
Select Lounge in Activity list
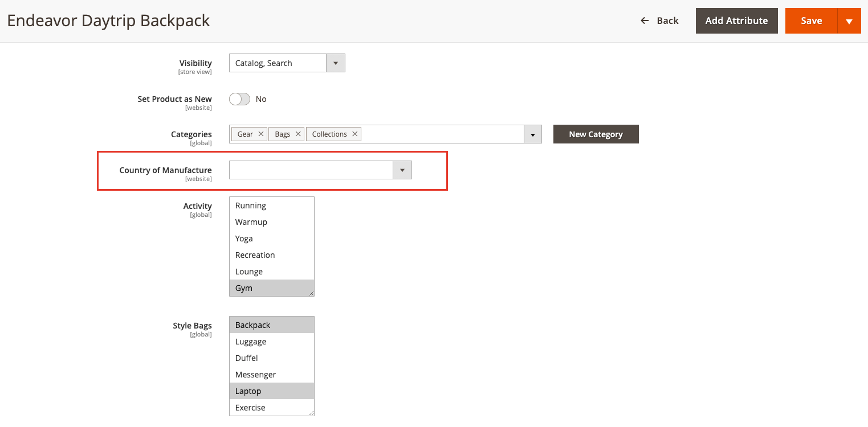(272, 272)
